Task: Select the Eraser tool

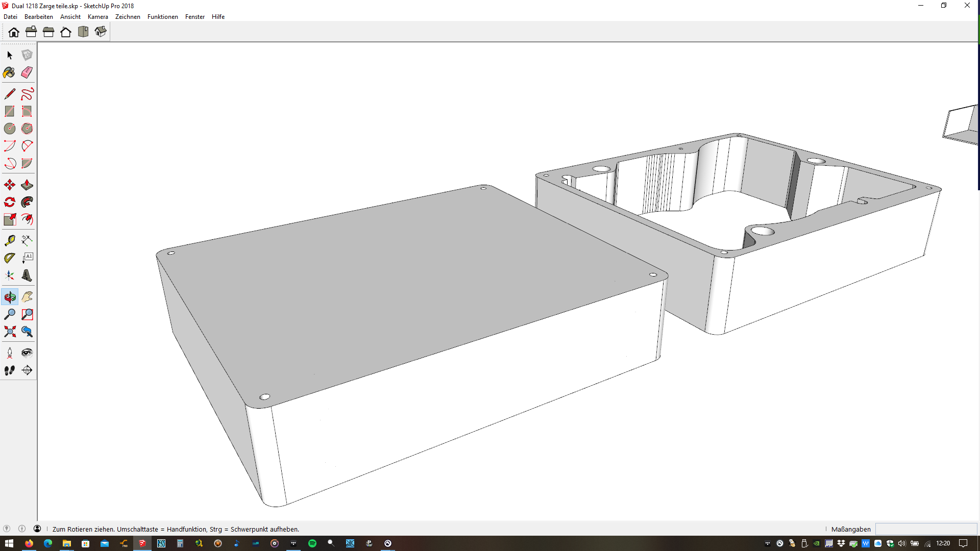Action: pos(27,72)
